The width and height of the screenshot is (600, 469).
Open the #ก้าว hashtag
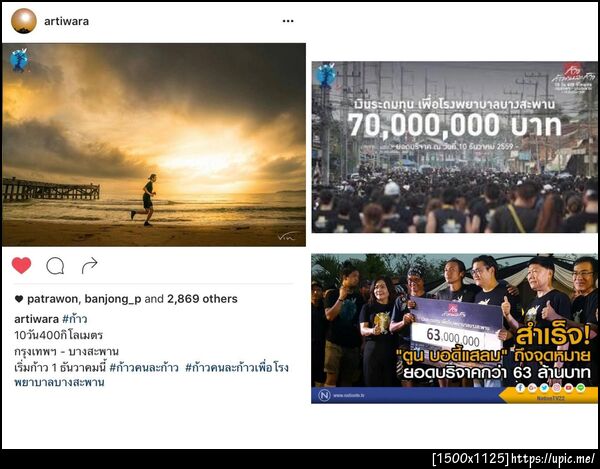point(75,318)
